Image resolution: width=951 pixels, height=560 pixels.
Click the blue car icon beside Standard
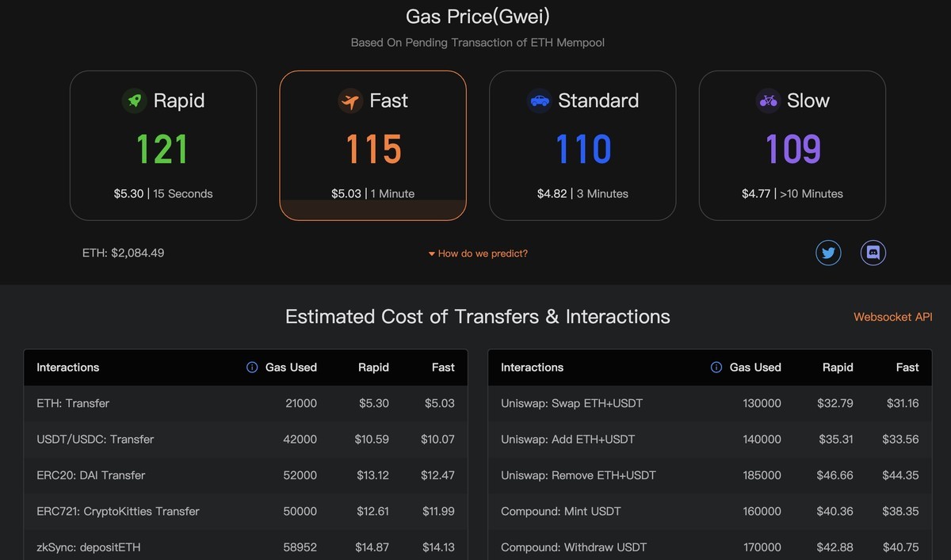539,101
